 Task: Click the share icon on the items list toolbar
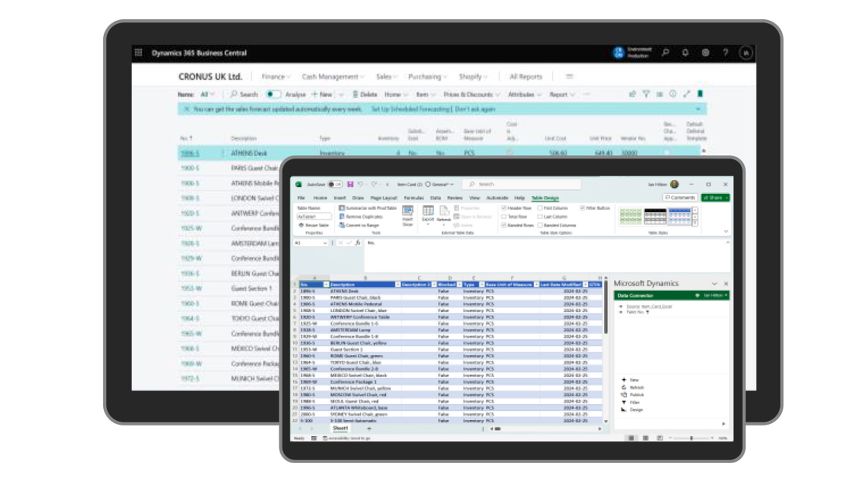pyautogui.click(x=632, y=94)
